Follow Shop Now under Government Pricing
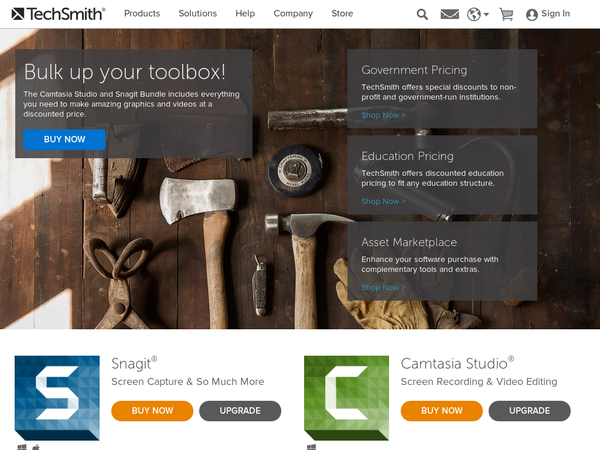 pyautogui.click(x=383, y=115)
